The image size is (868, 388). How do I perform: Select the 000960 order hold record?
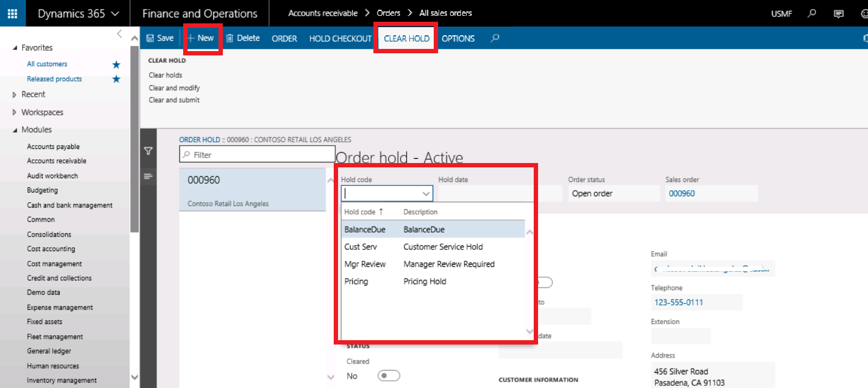coord(253,190)
